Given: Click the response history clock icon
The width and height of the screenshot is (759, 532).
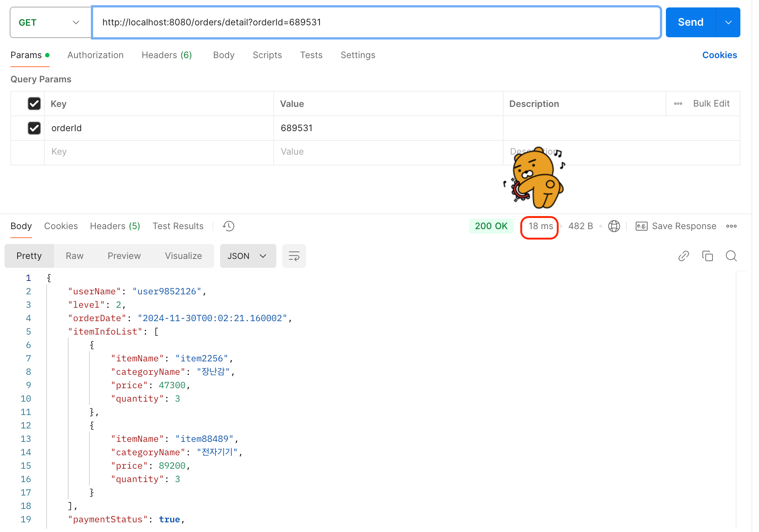Looking at the screenshot, I should [228, 226].
